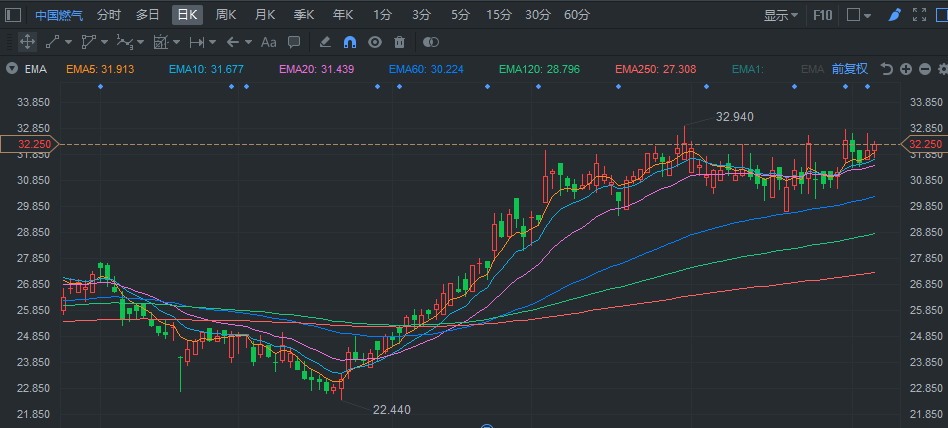The height and width of the screenshot is (428, 948).
Task: Zoom in chart with plus icon
Action: [906, 69]
